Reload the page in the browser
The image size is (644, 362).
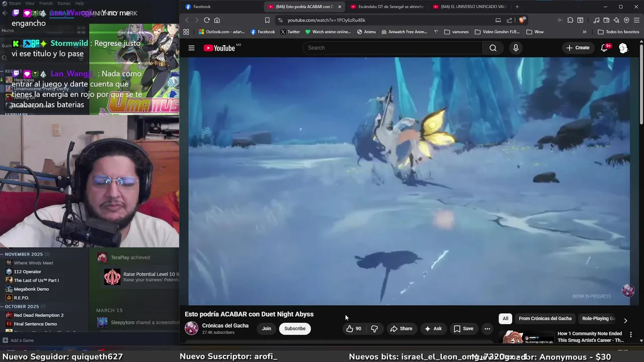click(x=207, y=20)
